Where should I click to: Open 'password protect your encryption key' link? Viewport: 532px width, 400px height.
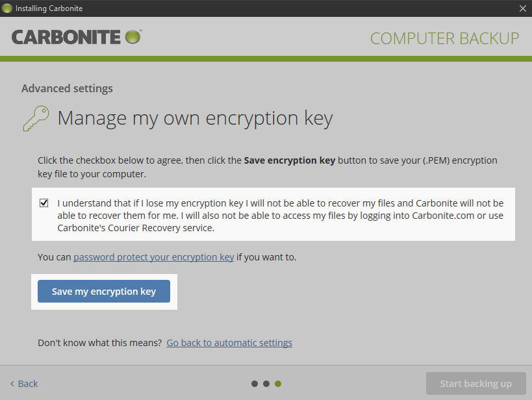coord(153,257)
